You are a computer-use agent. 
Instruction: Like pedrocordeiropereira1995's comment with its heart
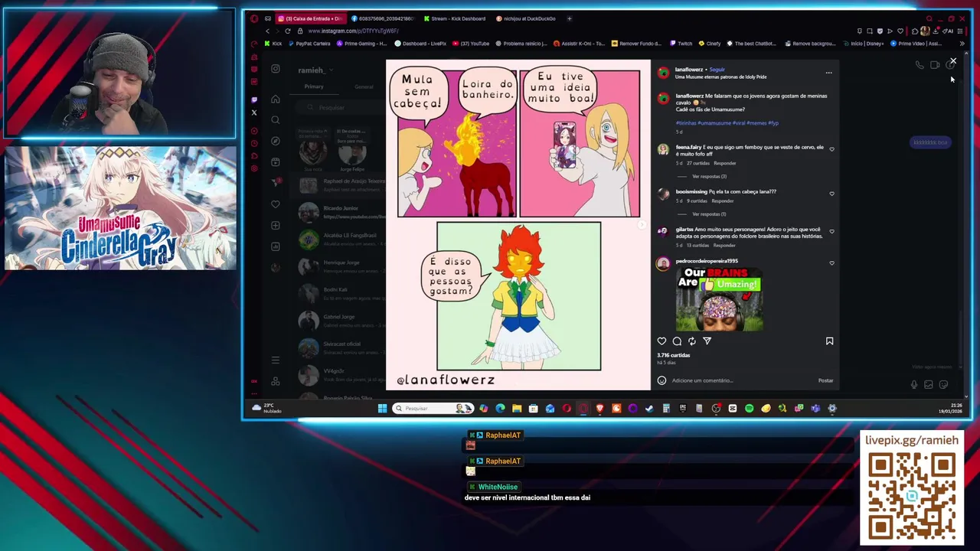[831, 263]
